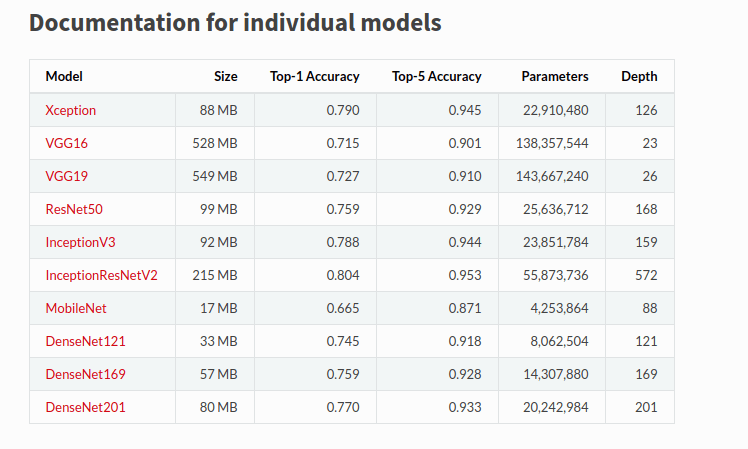Image resolution: width=748 pixels, height=449 pixels.
Task: Click the Size column header
Action: tap(225, 76)
